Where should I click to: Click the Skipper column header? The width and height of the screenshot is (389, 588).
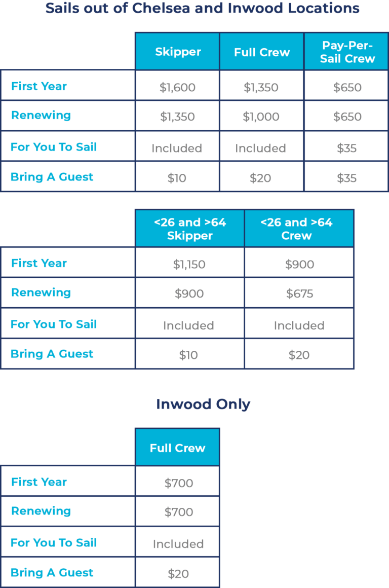coord(178,51)
